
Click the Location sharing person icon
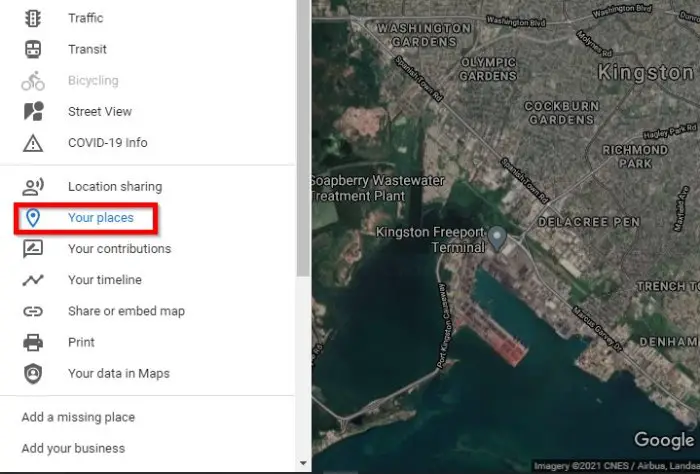pos(33,187)
